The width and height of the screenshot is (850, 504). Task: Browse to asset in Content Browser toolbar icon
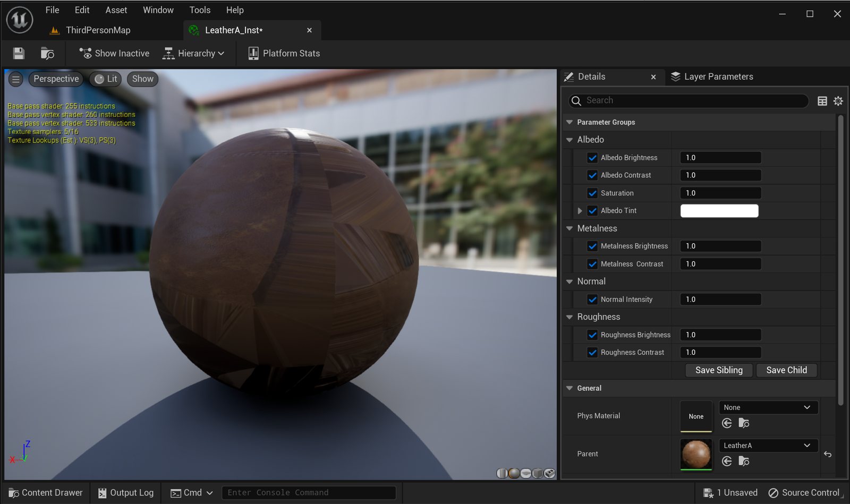(x=47, y=53)
